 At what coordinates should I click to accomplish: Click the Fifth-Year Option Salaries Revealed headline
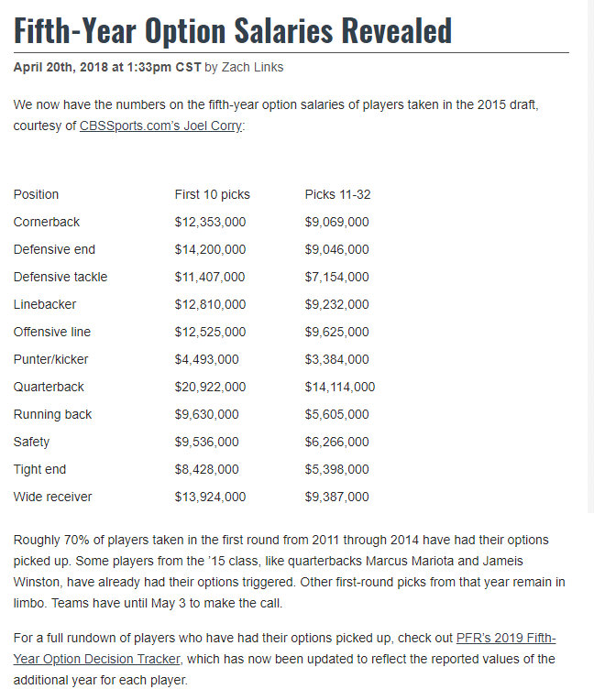[233, 30]
